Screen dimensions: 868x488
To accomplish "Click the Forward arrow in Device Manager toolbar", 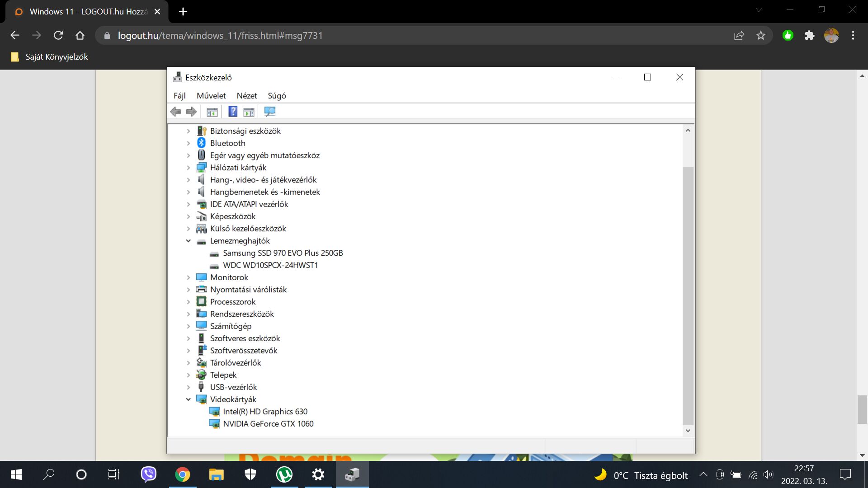I will 191,112.
